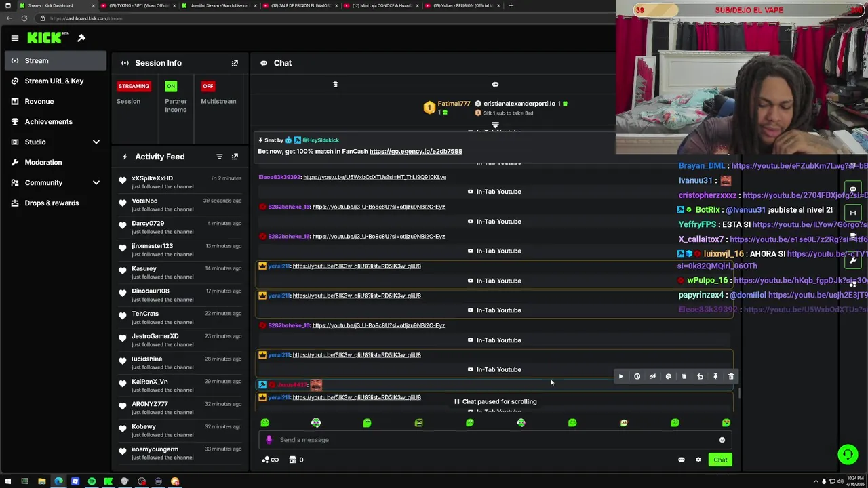The image size is (868, 488).
Task: Pop out the Session Info panel
Action: tap(235, 63)
